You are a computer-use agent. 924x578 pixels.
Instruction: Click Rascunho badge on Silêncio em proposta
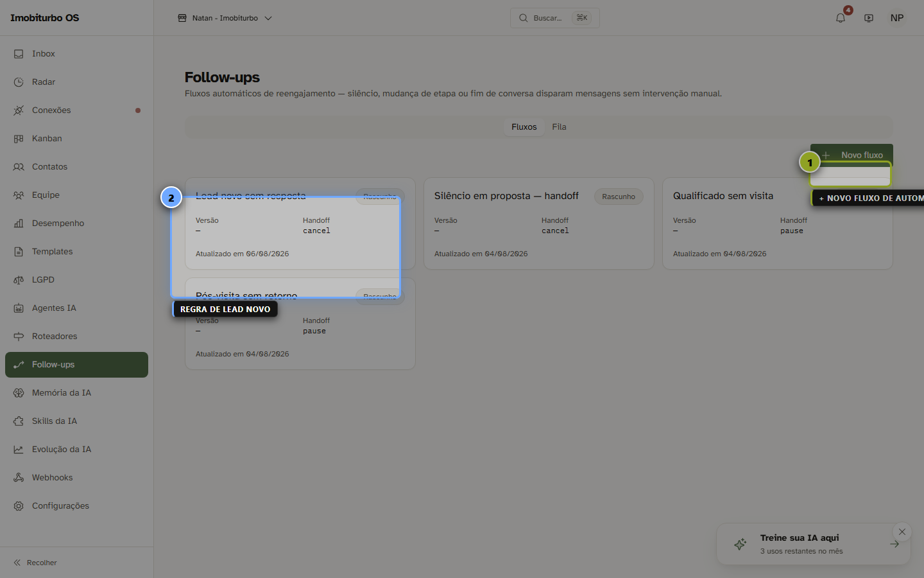[x=619, y=197]
